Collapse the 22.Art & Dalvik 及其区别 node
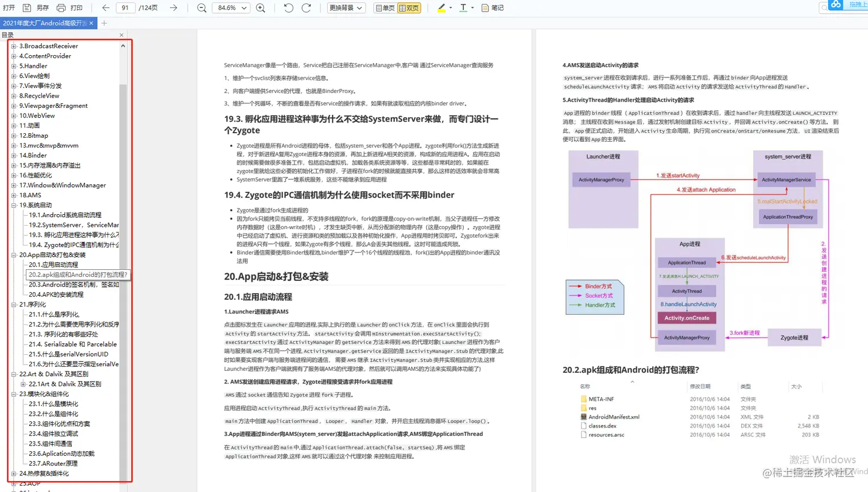 pos(14,374)
